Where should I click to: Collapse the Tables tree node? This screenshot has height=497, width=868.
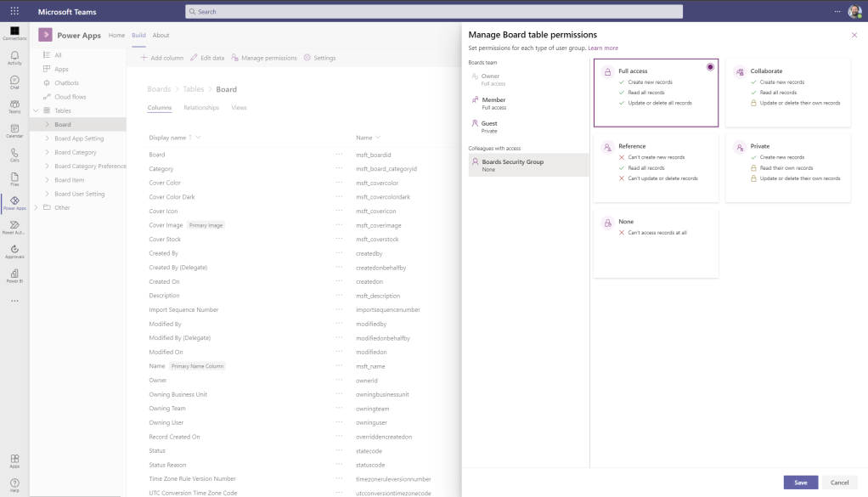[x=35, y=110]
